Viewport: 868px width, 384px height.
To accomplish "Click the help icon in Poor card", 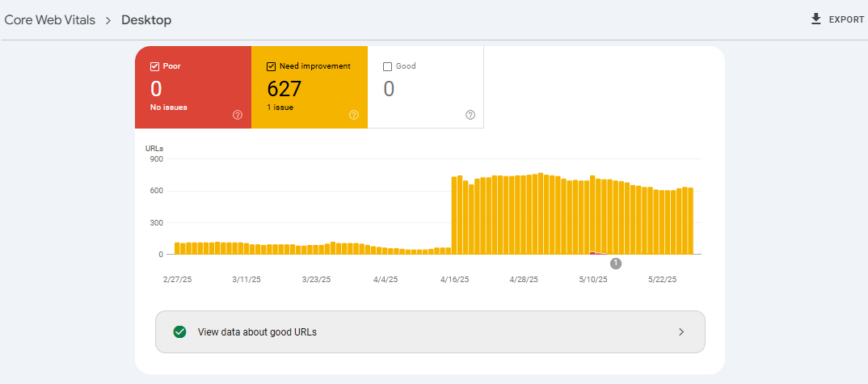I will click(238, 115).
